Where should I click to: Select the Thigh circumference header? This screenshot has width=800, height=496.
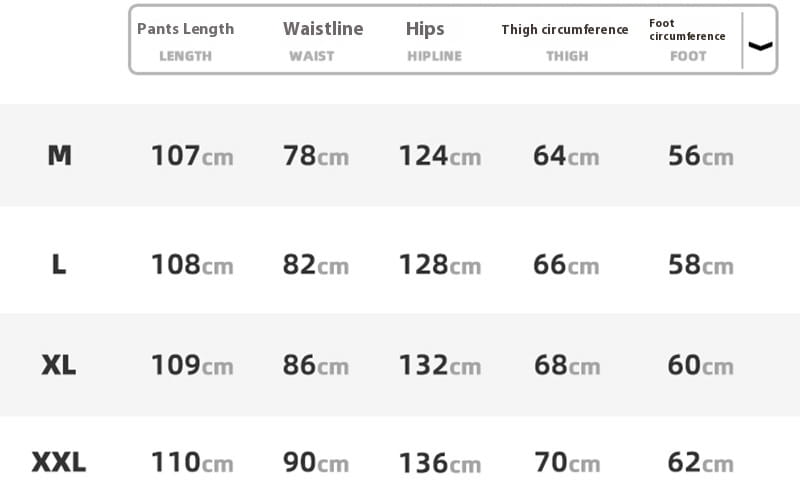tap(565, 30)
